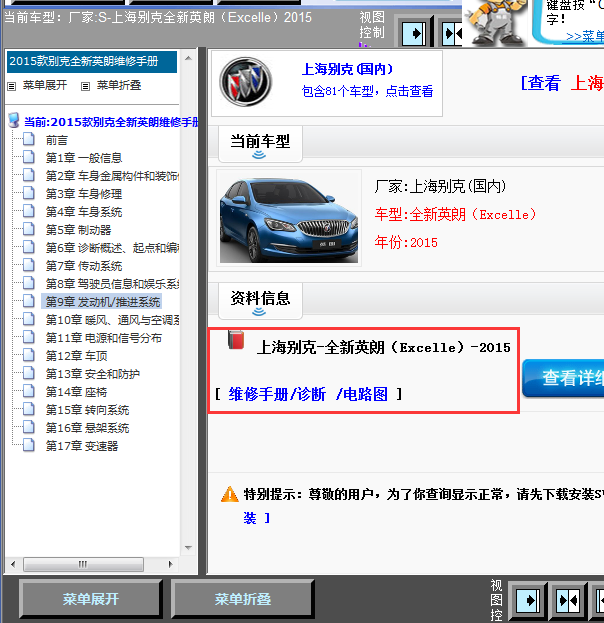The height and width of the screenshot is (623, 604).
Task: Click the horizontal scrollbar left arrow
Action: click(x=13, y=564)
